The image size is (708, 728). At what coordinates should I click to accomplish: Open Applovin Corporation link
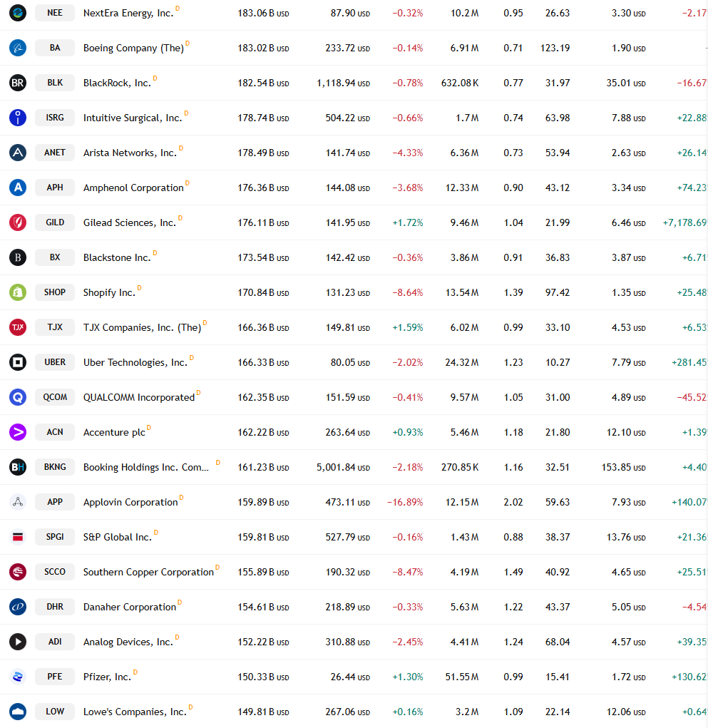[130, 503]
